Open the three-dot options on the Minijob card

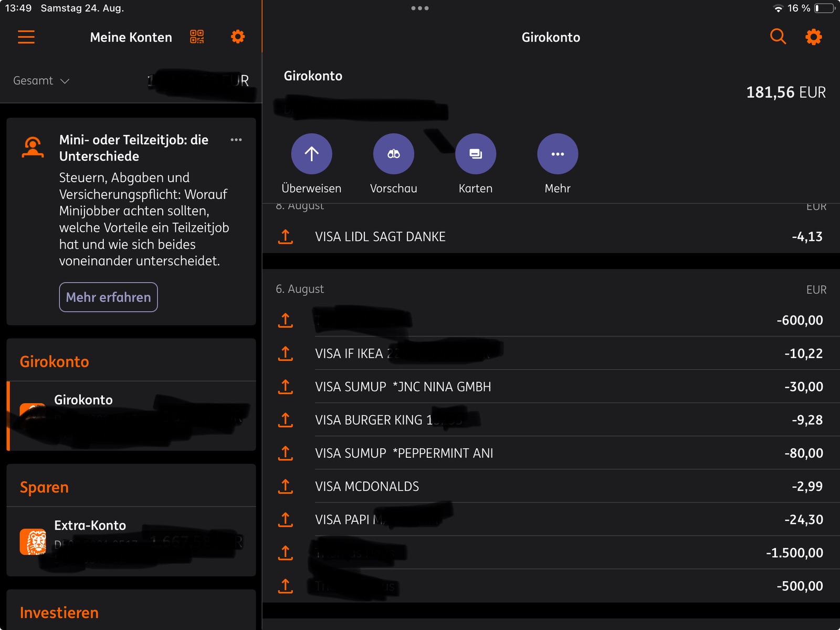pyautogui.click(x=236, y=140)
